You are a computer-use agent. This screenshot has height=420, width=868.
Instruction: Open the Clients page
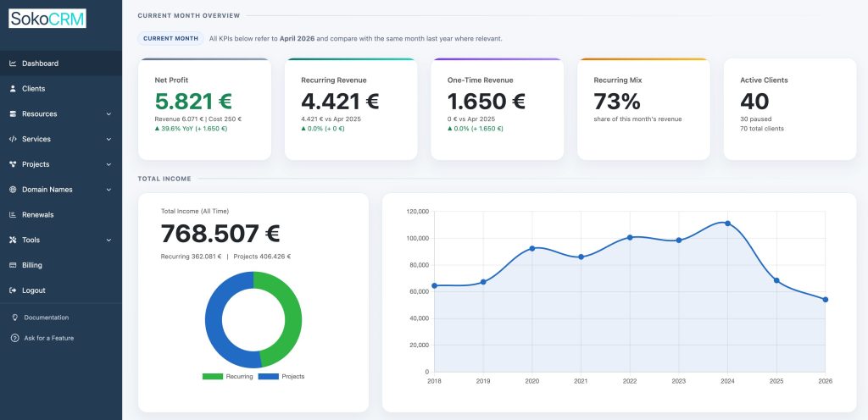pos(61,88)
